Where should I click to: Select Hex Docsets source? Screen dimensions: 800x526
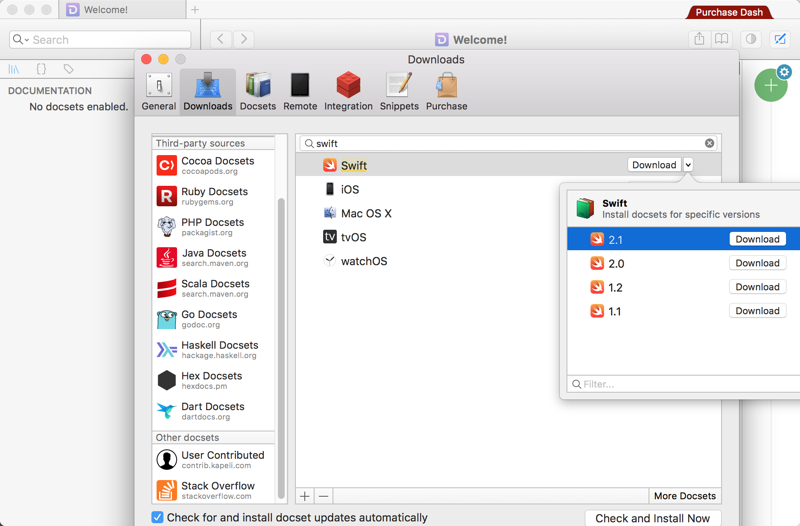[x=213, y=380]
